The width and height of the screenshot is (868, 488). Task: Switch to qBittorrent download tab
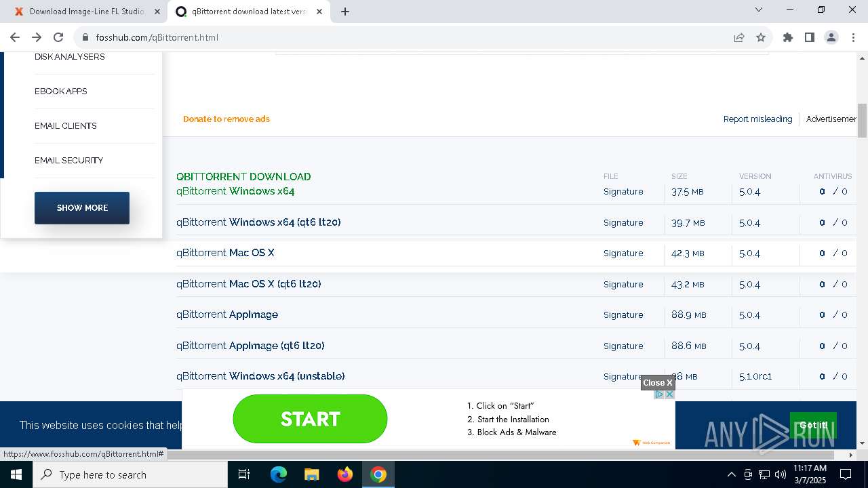click(x=248, y=12)
